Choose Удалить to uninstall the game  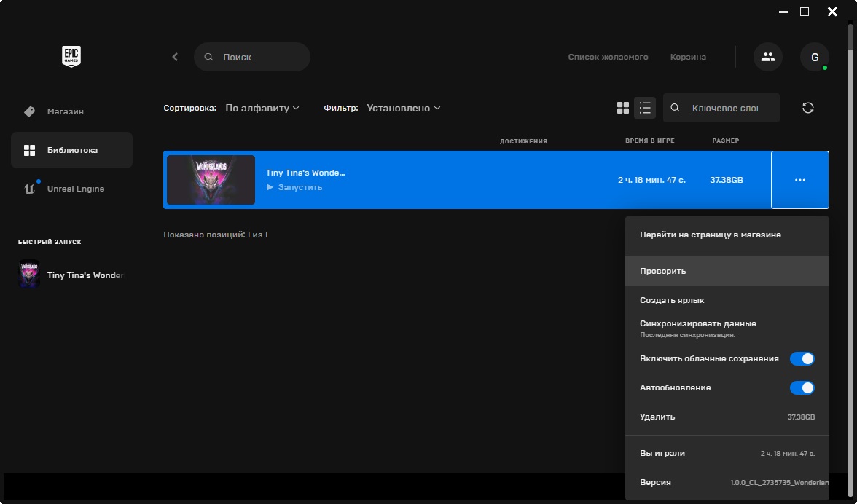(x=727, y=417)
